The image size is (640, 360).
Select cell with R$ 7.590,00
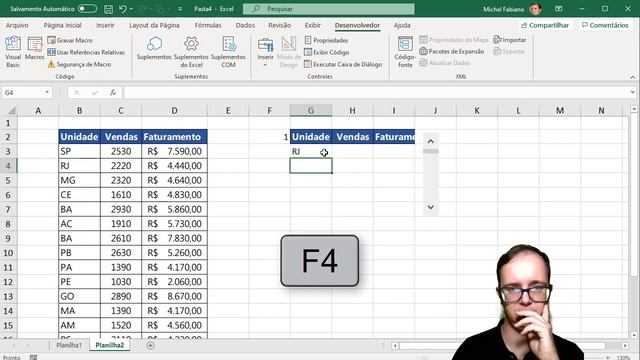[174, 151]
